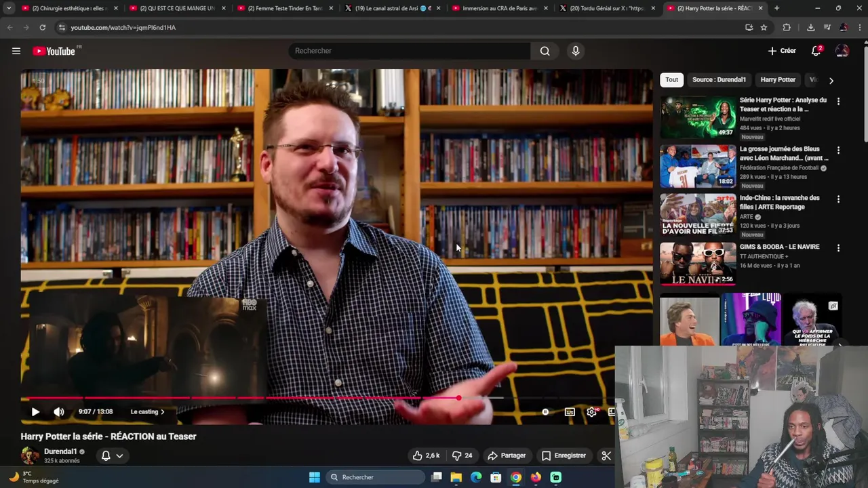Switch to QU EST CE QUE MANGE browser tab
Viewport: 868px width, 488px height.
coord(177,8)
